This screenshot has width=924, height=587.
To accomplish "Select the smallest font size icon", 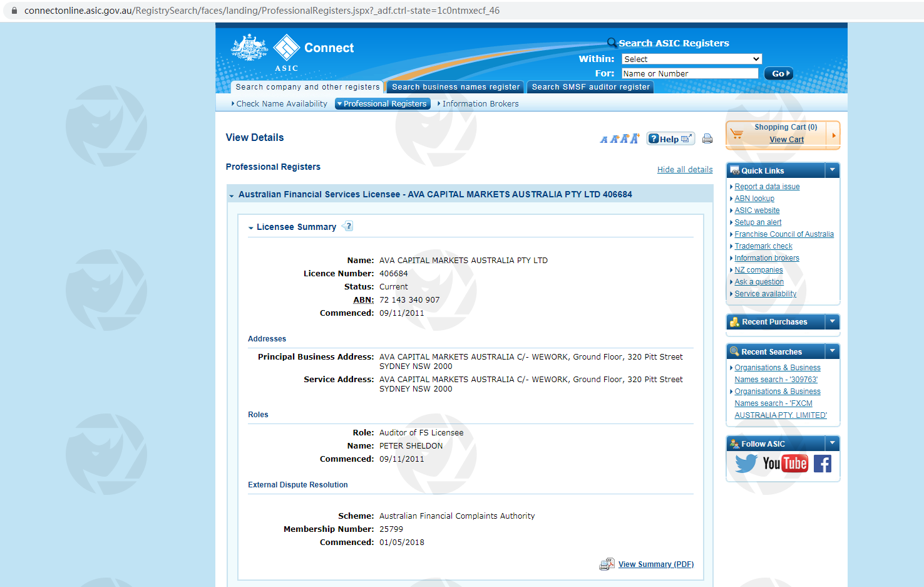I will pyautogui.click(x=604, y=140).
